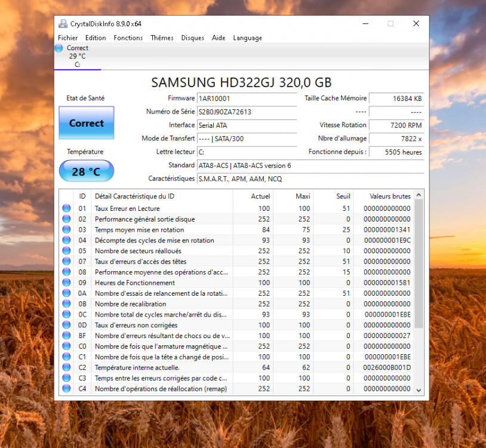Click the status orb for ID 08
Screen dimensions: 486x448
(x=66, y=272)
